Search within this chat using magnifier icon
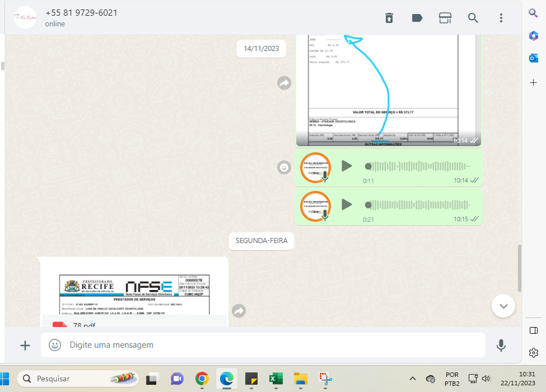The image size is (546, 392). 473,18
